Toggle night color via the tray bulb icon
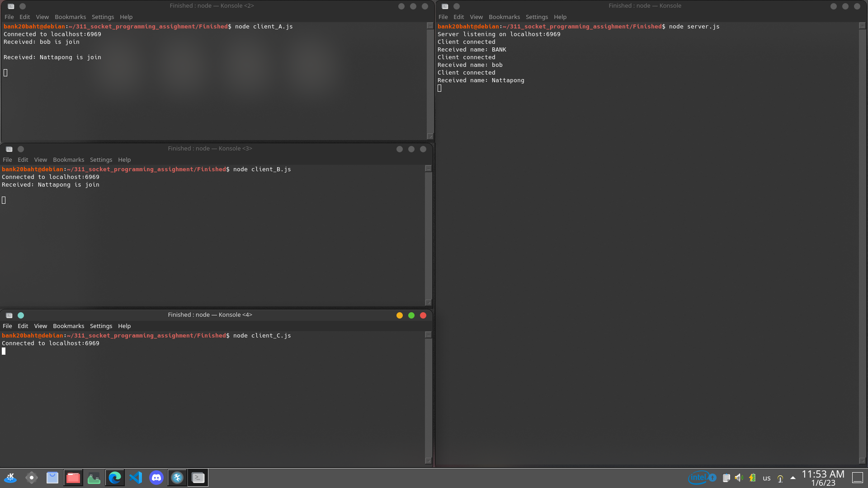Image resolution: width=868 pixels, height=488 pixels. point(780,478)
